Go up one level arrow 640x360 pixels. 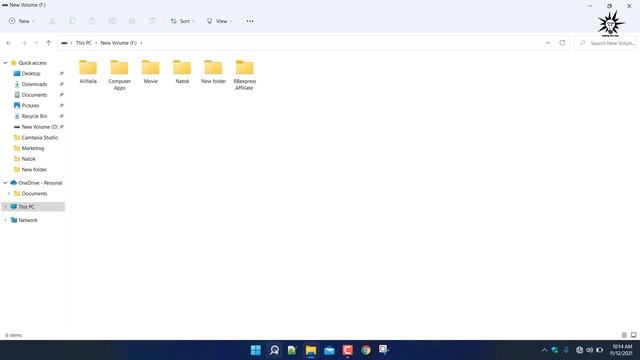coord(49,43)
